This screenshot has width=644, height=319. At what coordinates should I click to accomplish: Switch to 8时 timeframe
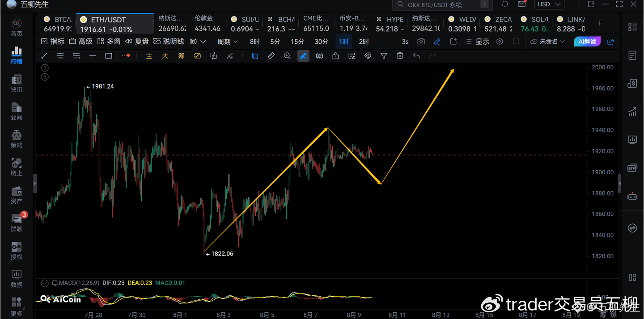pyautogui.click(x=255, y=42)
